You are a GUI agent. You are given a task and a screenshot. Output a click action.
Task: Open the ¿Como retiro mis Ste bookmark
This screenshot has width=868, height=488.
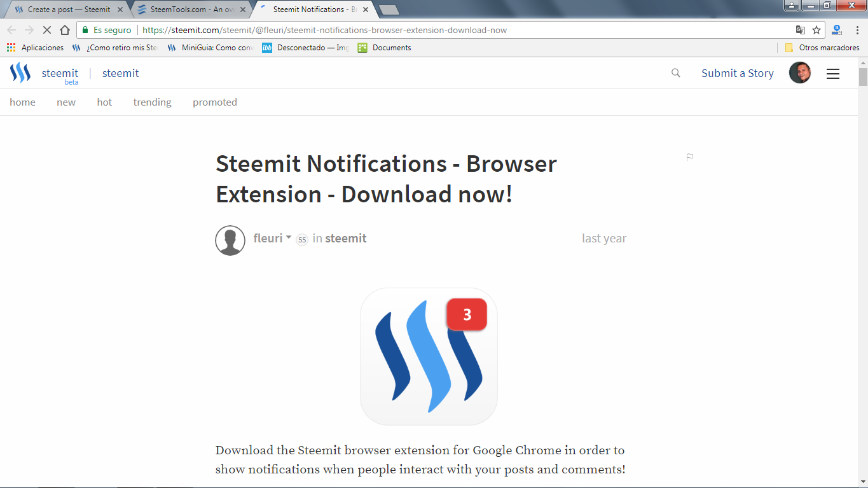pyautogui.click(x=115, y=48)
